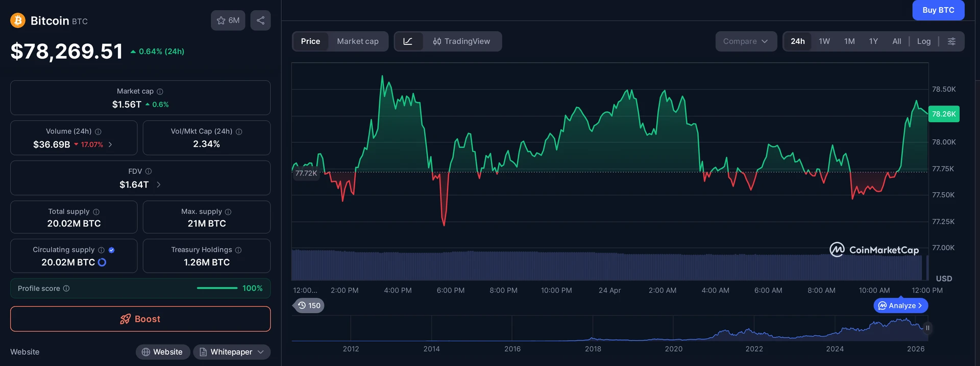980x366 pixels.
Task: Click the 21M BTC max supply value
Action: pyautogui.click(x=207, y=223)
